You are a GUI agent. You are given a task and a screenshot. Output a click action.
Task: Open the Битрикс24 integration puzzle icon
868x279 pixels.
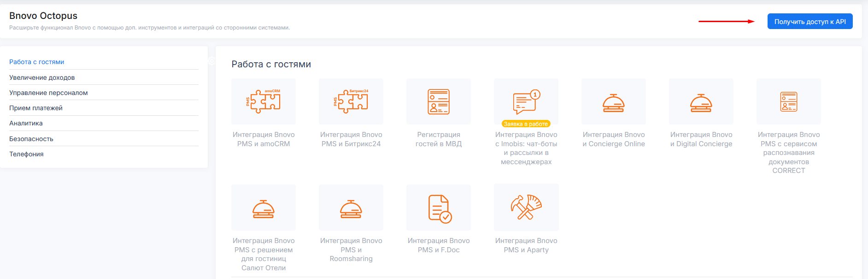tap(351, 101)
